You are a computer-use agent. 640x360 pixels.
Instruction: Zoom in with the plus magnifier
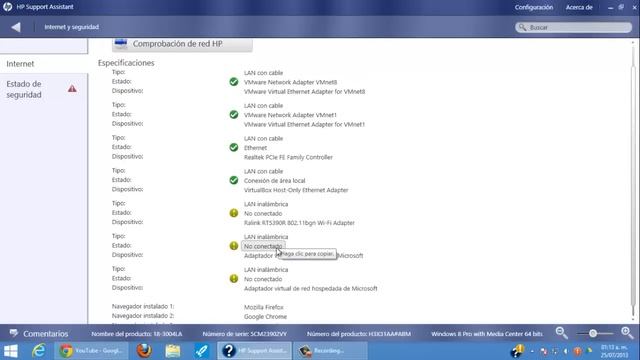pyautogui.click(x=627, y=333)
